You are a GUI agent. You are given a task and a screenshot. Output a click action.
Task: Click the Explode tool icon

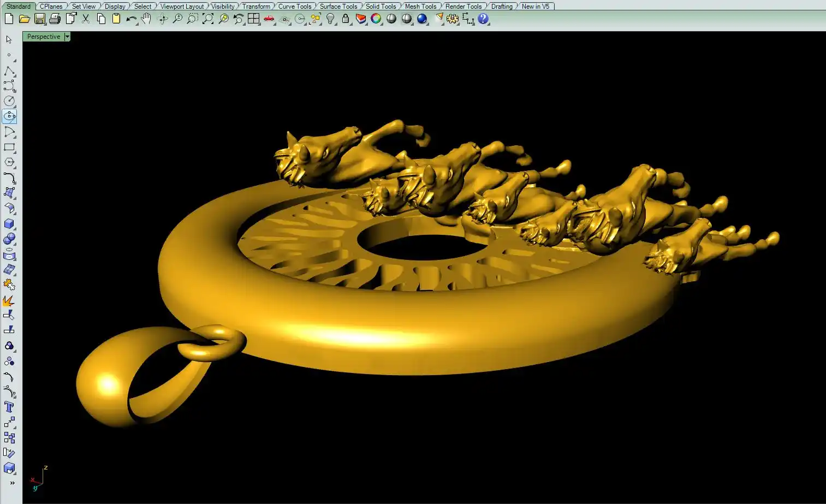click(9, 301)
